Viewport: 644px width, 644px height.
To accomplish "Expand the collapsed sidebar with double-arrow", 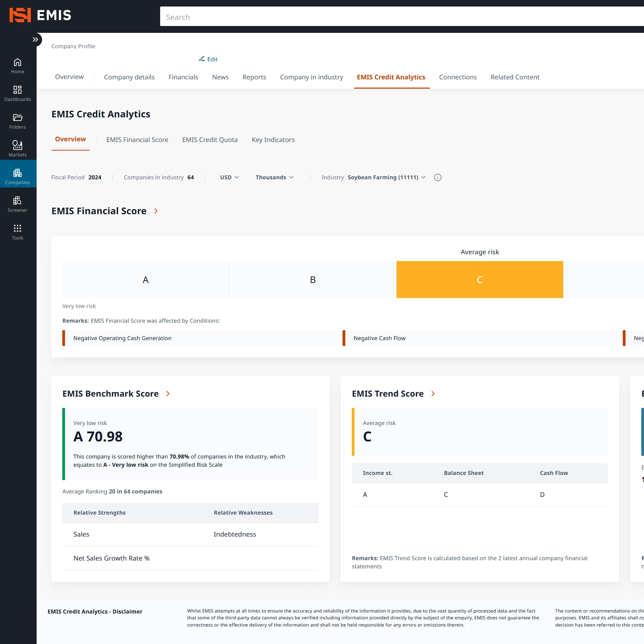I will [35, 40].
